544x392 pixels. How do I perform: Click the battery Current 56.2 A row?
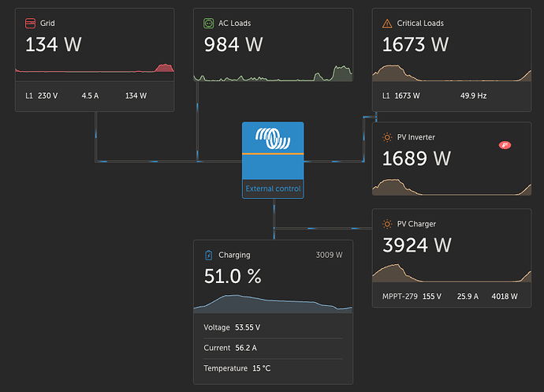(x=273, y=348)
